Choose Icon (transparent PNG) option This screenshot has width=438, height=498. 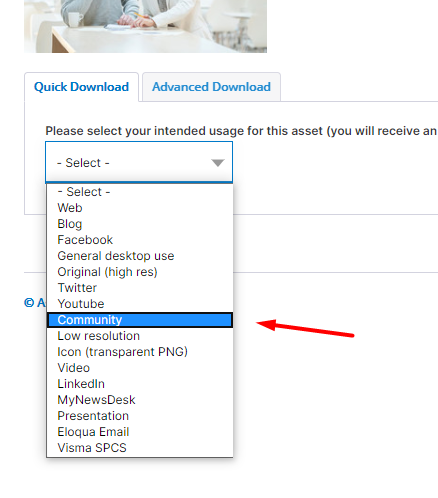point(140,352)
